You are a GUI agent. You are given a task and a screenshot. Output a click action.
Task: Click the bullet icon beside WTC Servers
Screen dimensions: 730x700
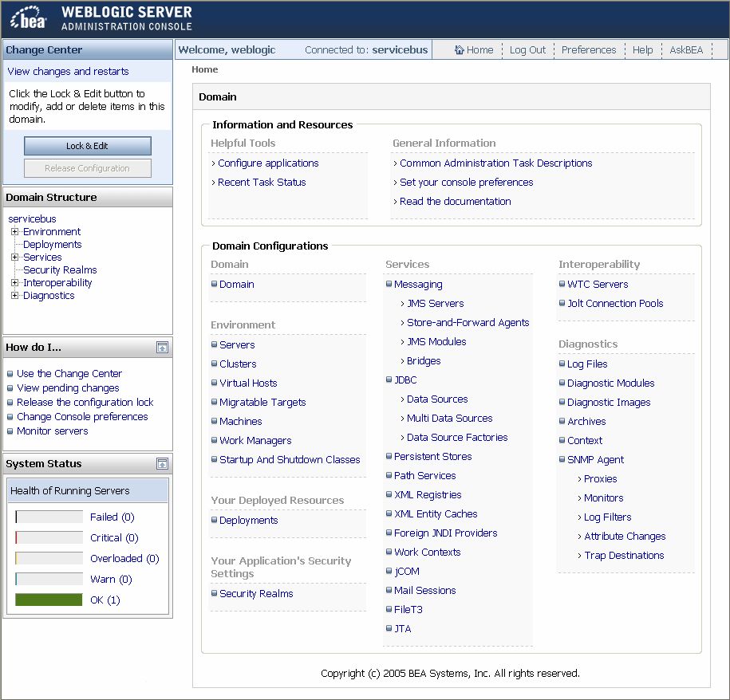[x=562, y=284]
